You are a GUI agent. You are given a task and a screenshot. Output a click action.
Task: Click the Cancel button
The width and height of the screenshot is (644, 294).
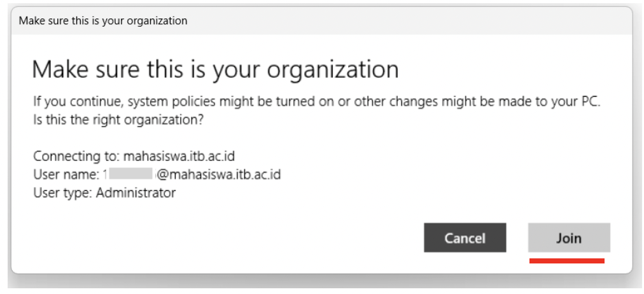[x=465, y=238]
